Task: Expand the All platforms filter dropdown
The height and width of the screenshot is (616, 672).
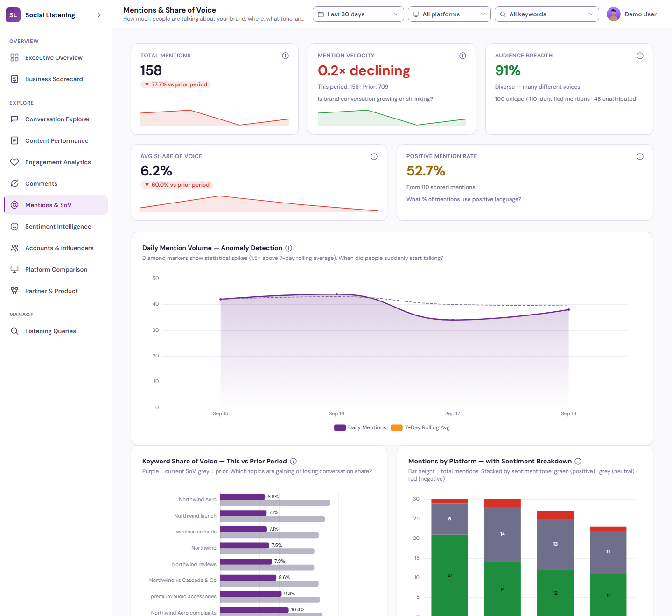Action: coord(449,14)
